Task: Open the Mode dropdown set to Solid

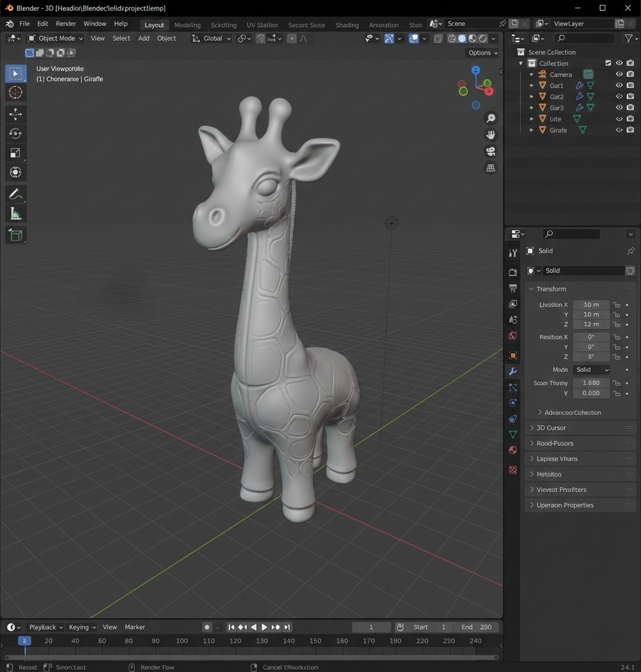Action: (x=591, y=369)
